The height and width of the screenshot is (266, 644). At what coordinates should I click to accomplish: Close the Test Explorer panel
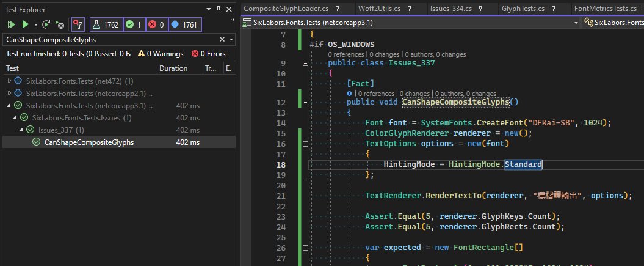(229, 9)
